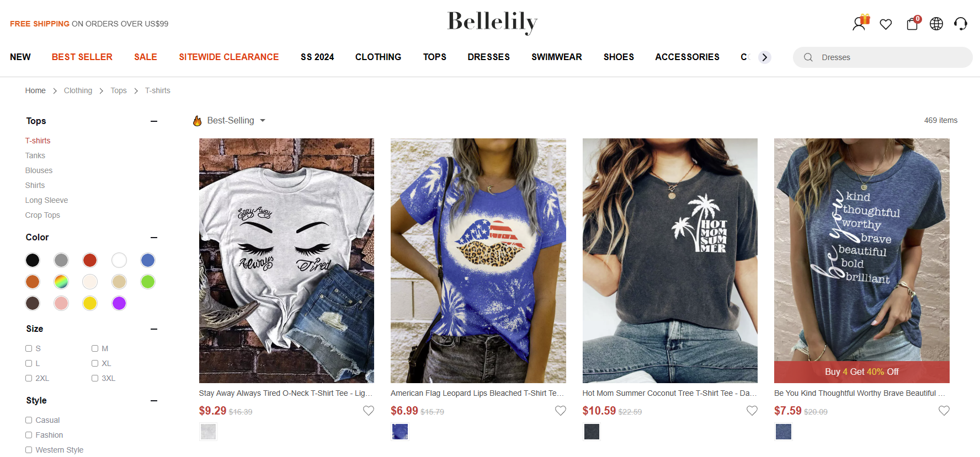Favorite the Hot Mom Summer T-shirt
Viewport: 980px width, 457px height.
coord(752,411)
